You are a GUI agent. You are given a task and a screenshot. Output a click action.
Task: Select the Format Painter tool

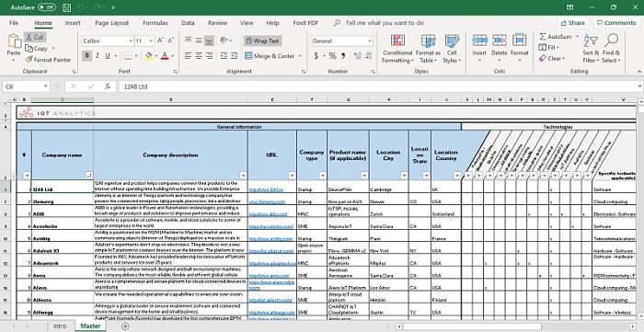(48, 60)
